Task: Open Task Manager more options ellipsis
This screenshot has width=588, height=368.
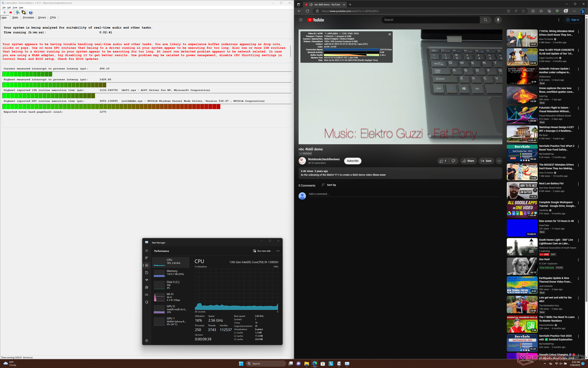Action: pyautogui.click(x=278, y=251)
